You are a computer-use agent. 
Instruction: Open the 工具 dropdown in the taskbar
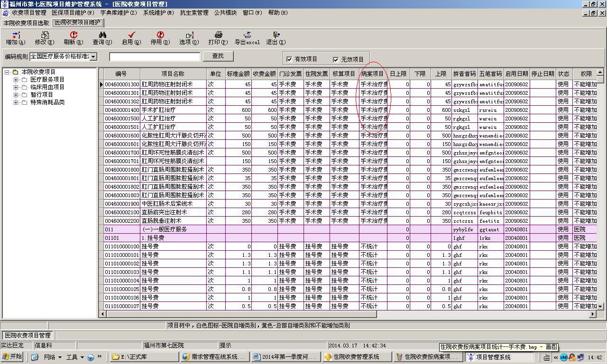[x=75, y=357]
